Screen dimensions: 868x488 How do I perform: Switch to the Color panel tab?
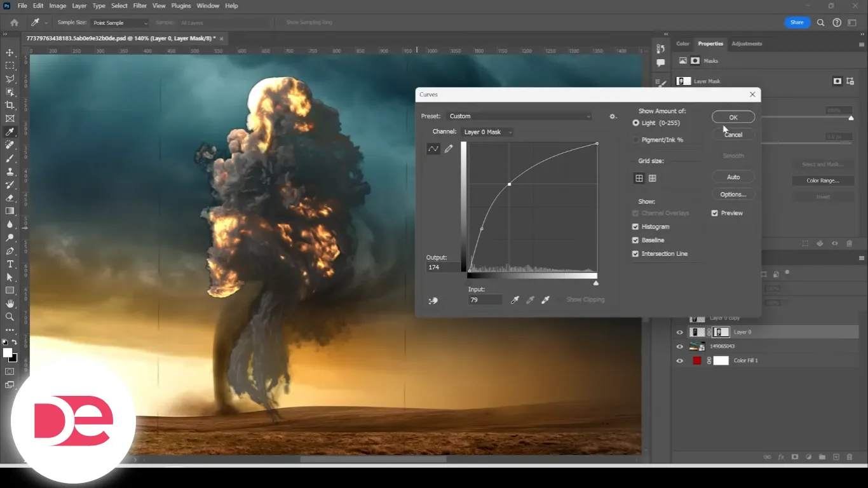[x=682, y=44]
